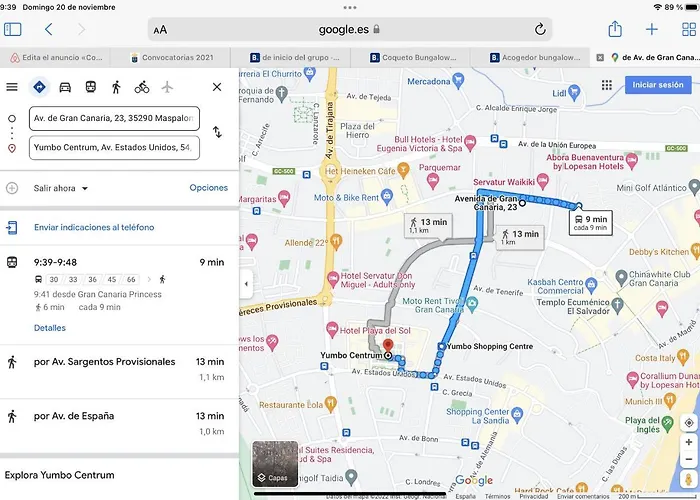700x500 pixels.
Task: Select walking travel mode
Action: click(x=116, y=87)
